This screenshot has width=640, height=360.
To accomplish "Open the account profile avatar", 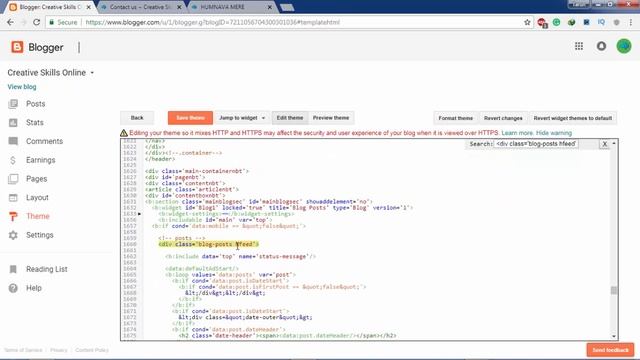I will tap(624, 46).
